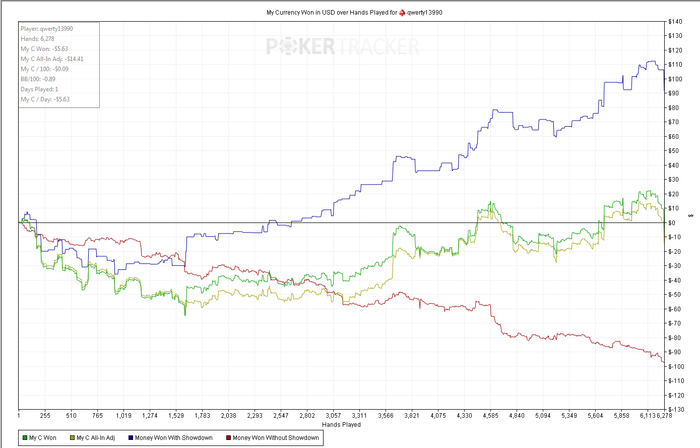Select the My C All-In Adj legend label
Image resolution: width=700 pixels, height=448 pixels.
(x=96, y=438)
